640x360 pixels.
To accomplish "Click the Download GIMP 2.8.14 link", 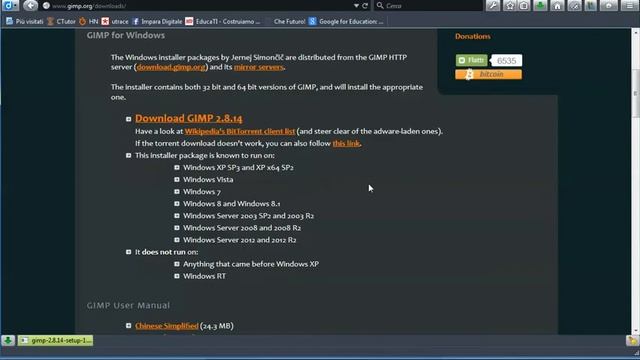I will tap(189, 118).
